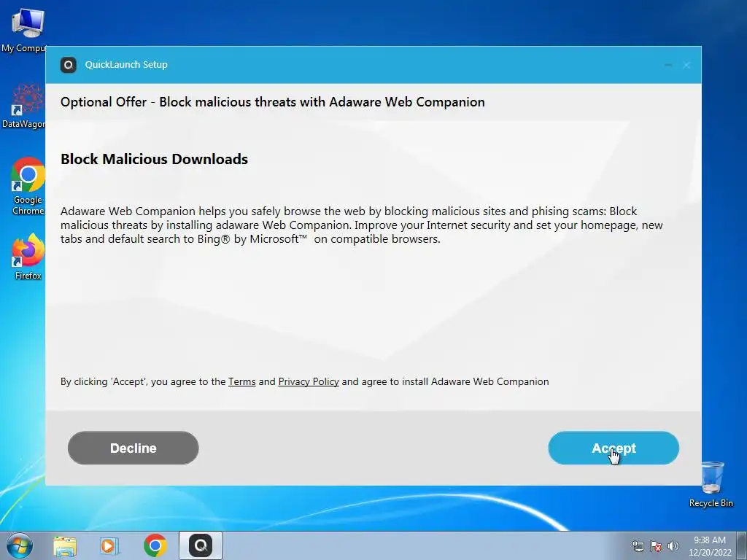The width and height of the screenshot is (747, 560).
Task: Open Action Center flag icon
Action: point(656,546)
